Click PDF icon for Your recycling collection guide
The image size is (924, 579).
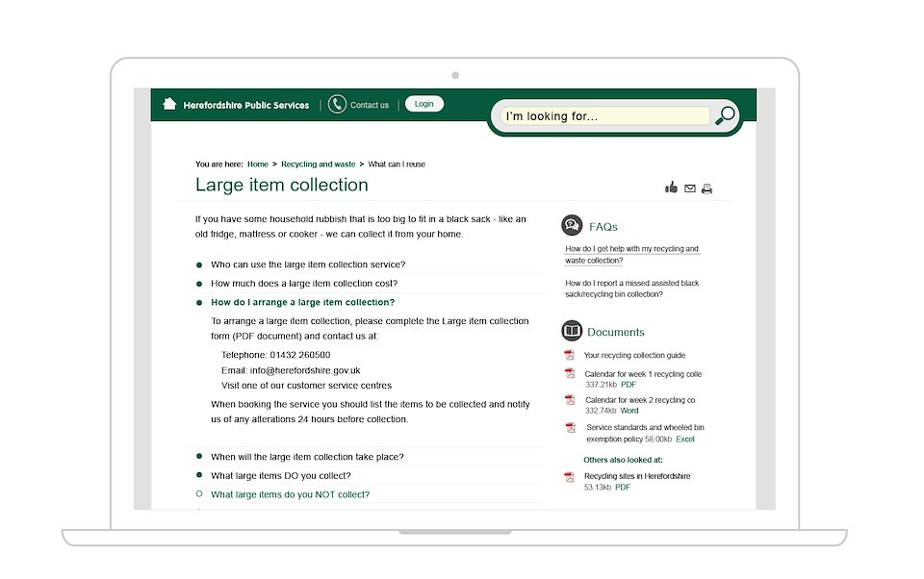(x=569, y=355)
